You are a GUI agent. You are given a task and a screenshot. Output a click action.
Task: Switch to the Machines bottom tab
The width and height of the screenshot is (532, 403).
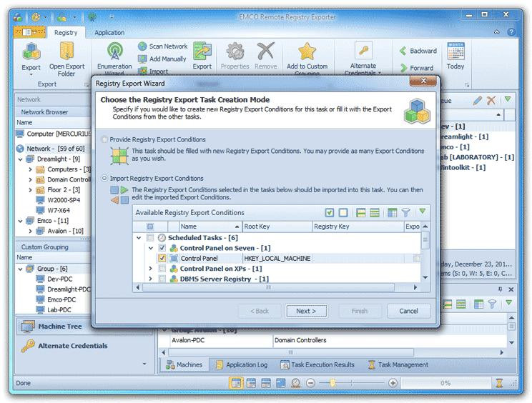coord(184,364)
